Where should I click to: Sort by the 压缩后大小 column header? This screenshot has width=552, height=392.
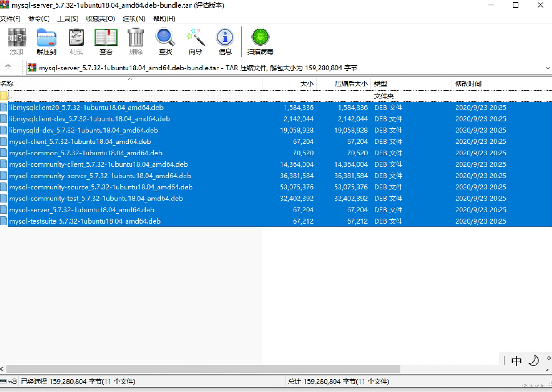(x=344, y=84)
